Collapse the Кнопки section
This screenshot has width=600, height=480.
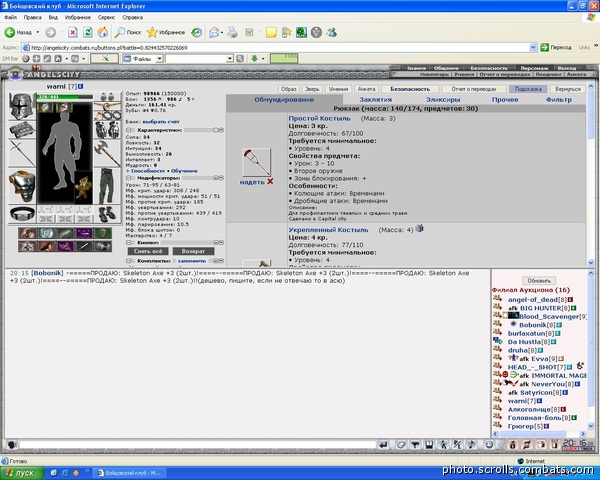point(129,243)
